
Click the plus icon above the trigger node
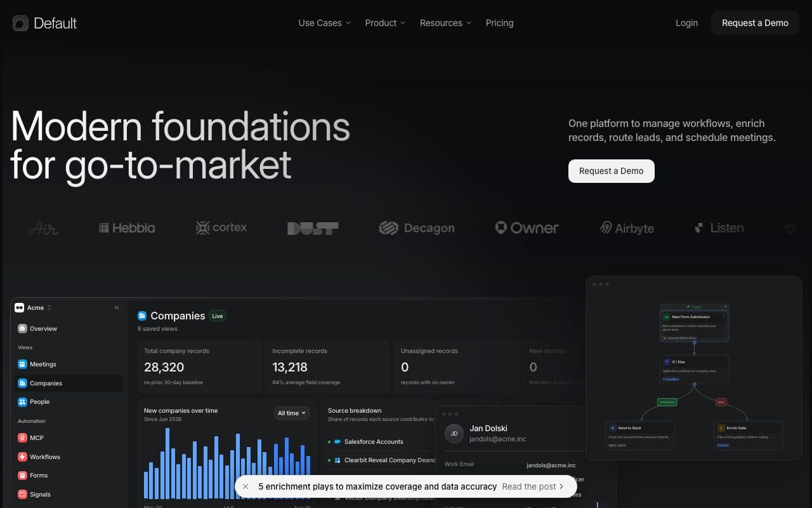tap(725, 307)
